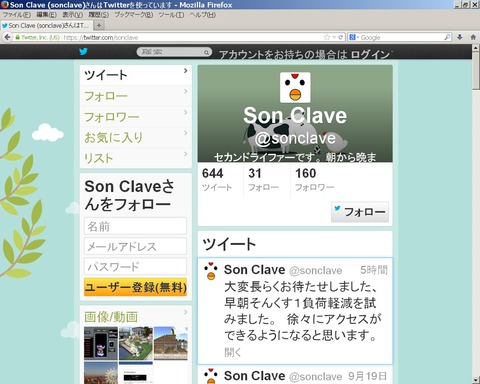Open the ファイル menu

click(x=17, y=15)
